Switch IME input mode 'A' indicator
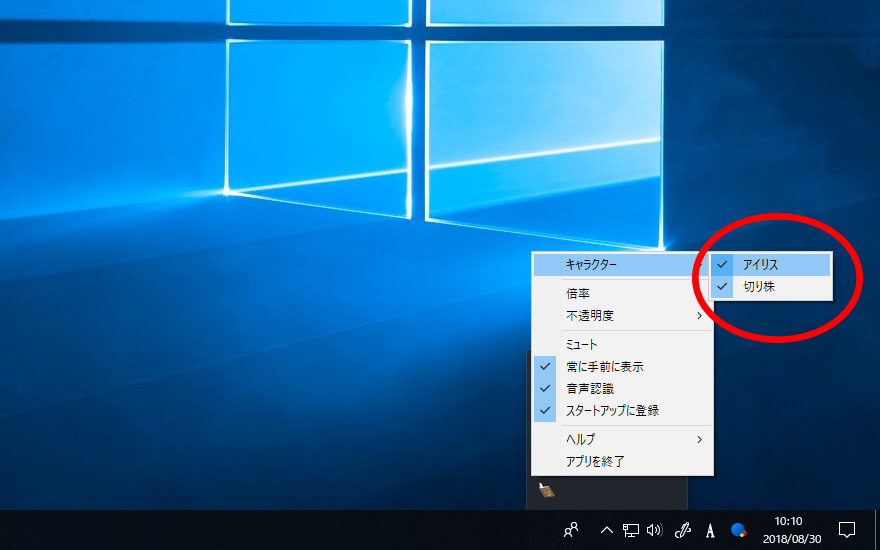The width and height of the screenshot is (880, 550). pyautogui.click(x=711, y=530)
